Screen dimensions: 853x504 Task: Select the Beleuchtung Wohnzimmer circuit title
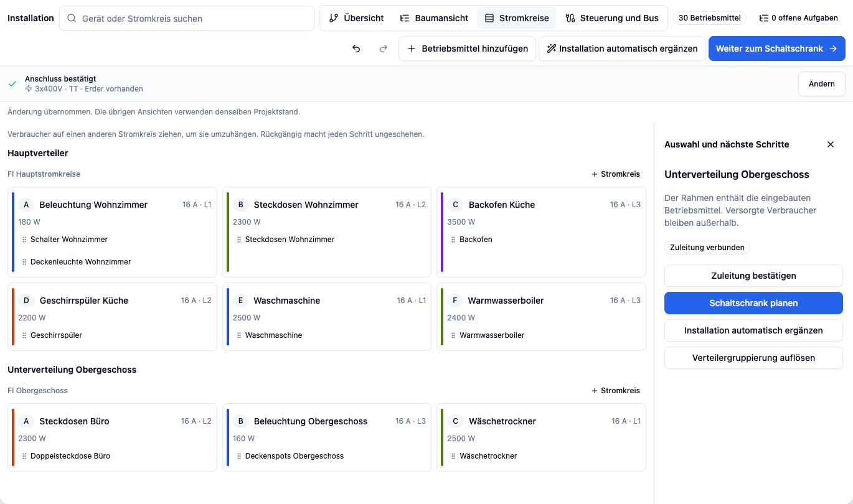[93, 205]
